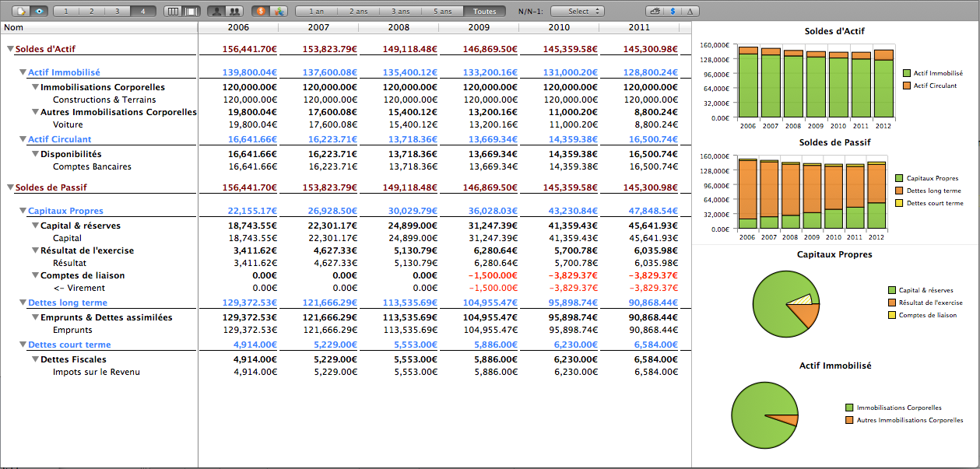
Task: Collapse the Dettes long terme group
Action: [23, 303]
